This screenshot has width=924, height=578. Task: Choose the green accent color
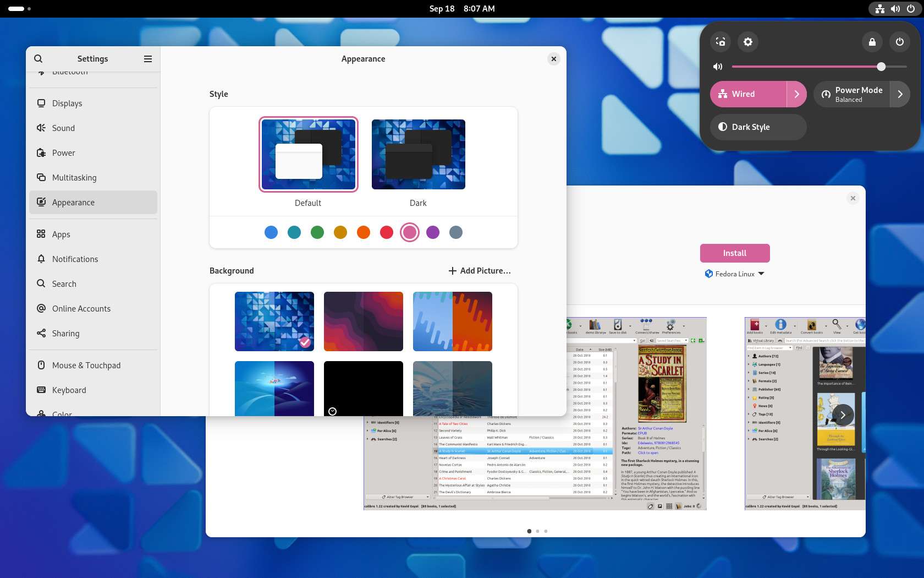tap(317, 232)
